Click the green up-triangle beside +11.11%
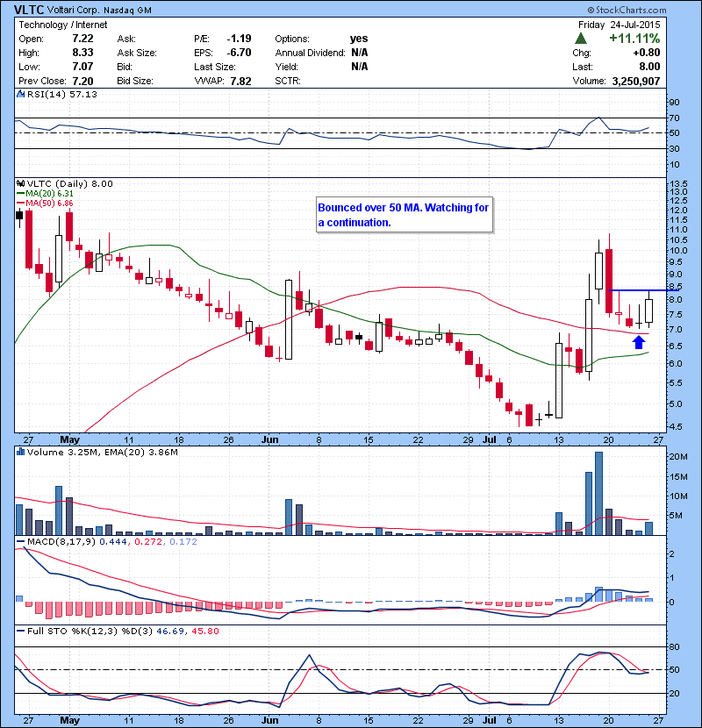The width and height of the screenshot is (702, 728). pyautogui.click(x=580, y=39)
